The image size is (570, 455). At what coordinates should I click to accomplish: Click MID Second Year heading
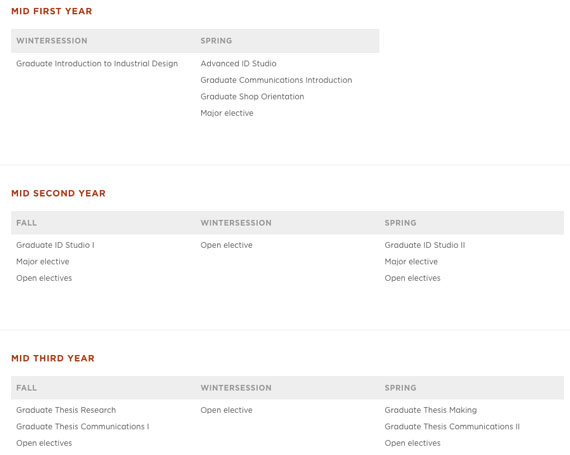pyautogui.click(x=59, y=193)
